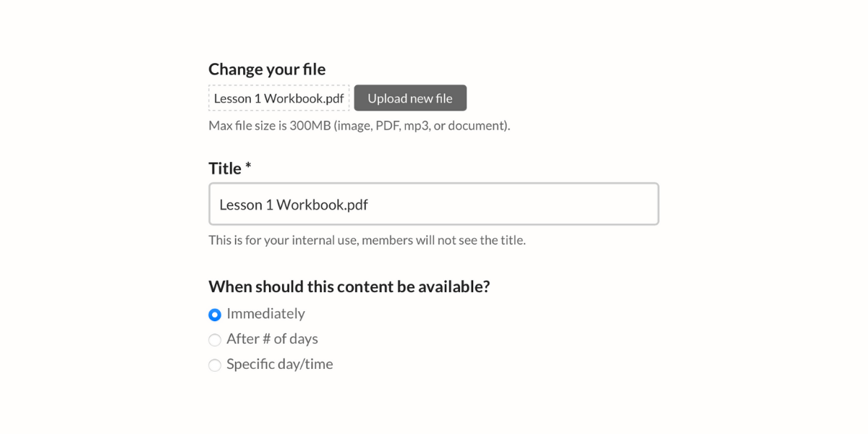This screenshot has width=868, height=434.
Task: Click the dashed Lesson 1 Workbook.pdf file box
Action: coord(278,98)
